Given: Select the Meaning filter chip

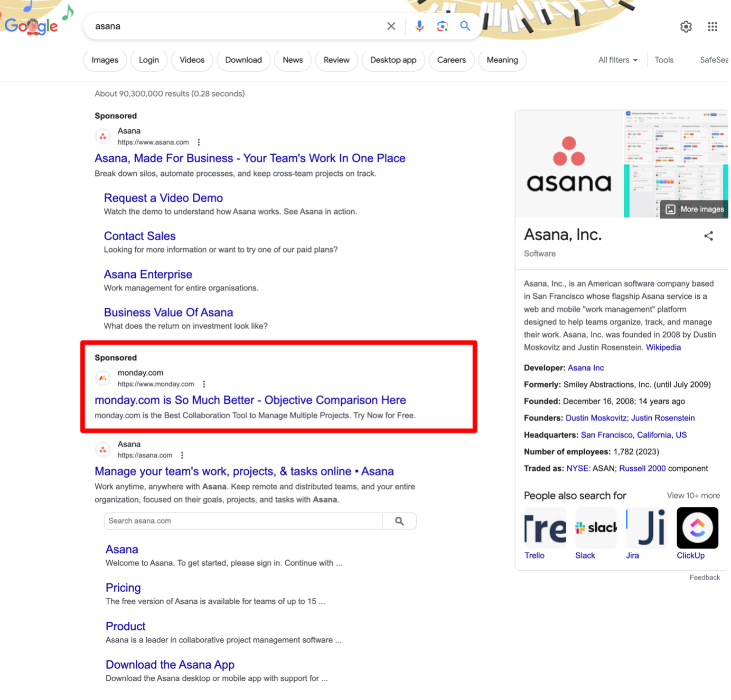Looking at the screenshot, I should 502,60.
